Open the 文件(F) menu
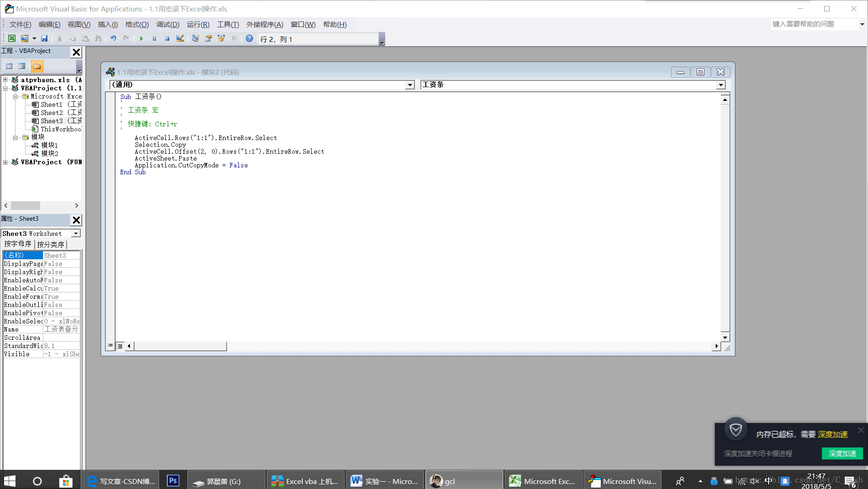Viewport: 868px width, 489px height. coord(20,25)
